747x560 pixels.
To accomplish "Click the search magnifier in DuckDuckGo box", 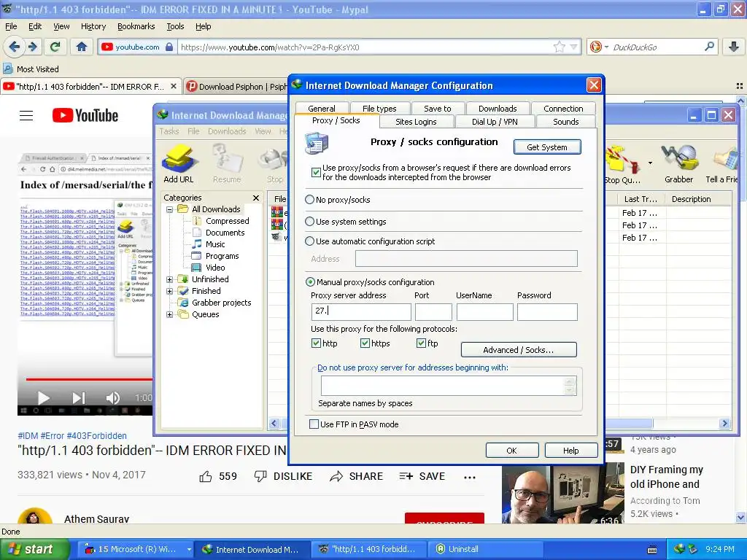I will pyautogui.click(x=709, y=47).
